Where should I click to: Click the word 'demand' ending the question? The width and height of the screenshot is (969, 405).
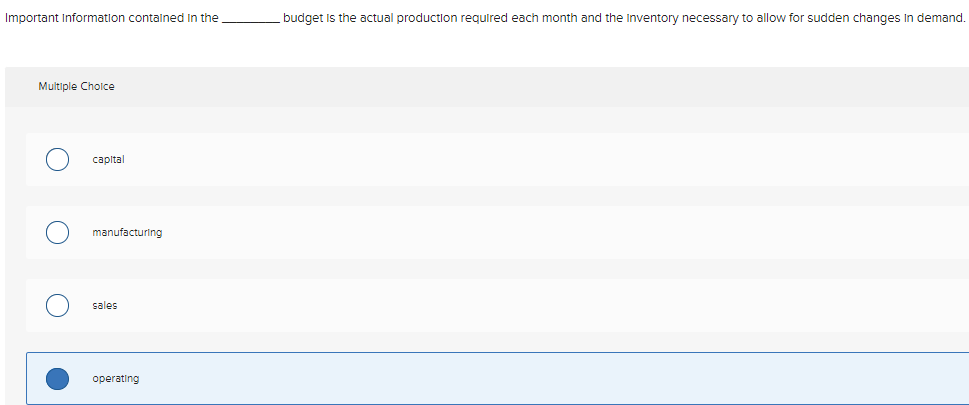[x=942, y=18]
